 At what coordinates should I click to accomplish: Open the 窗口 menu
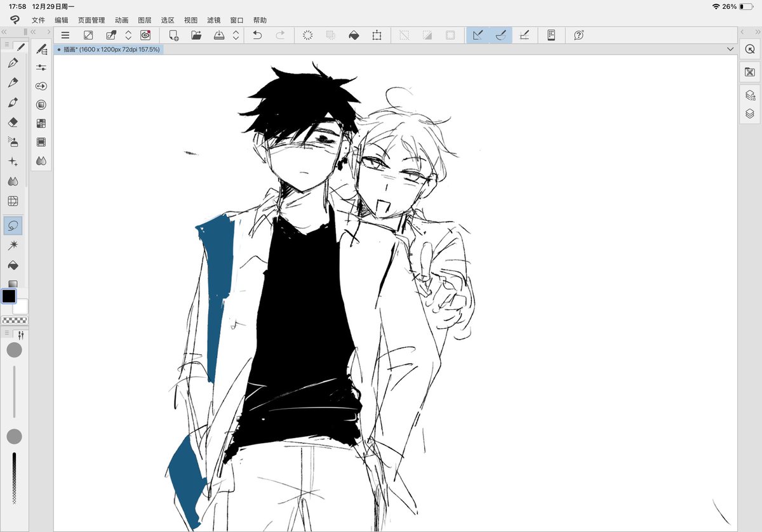237,20
